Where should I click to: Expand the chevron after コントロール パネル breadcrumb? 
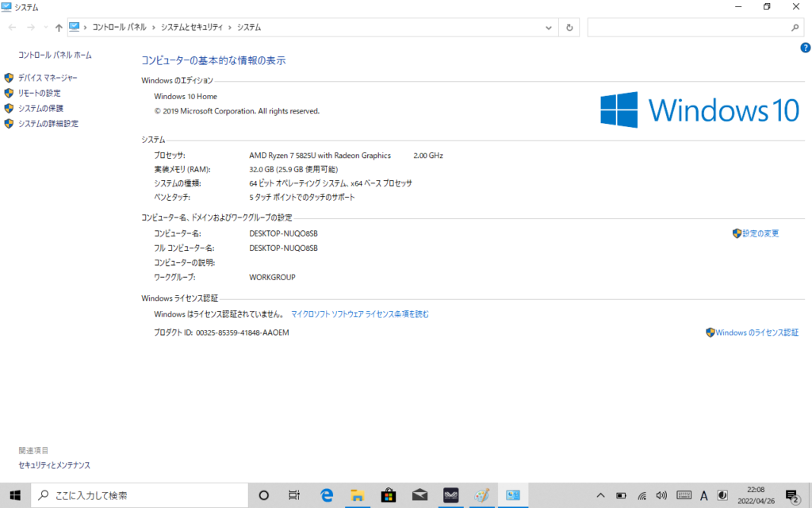click(x=154, y=28)
